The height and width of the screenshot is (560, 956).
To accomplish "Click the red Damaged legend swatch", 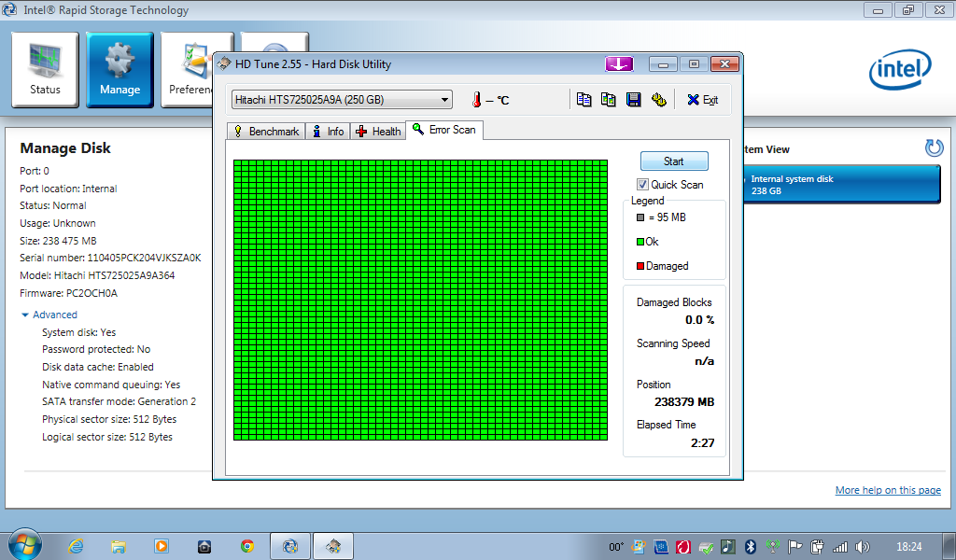I will pos(640,266).
